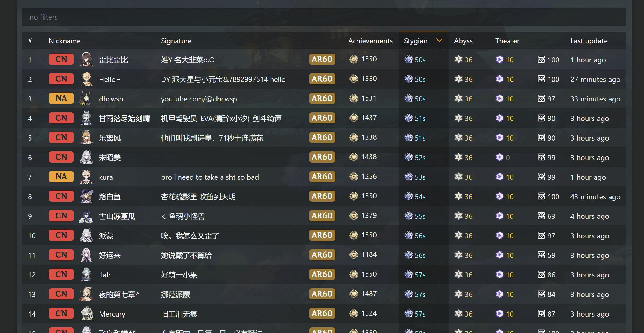Image resolution: width=644 pixels, height=333 pixels.
Task: Click '43 minutes ago' last update
Action: click(595, 197)
